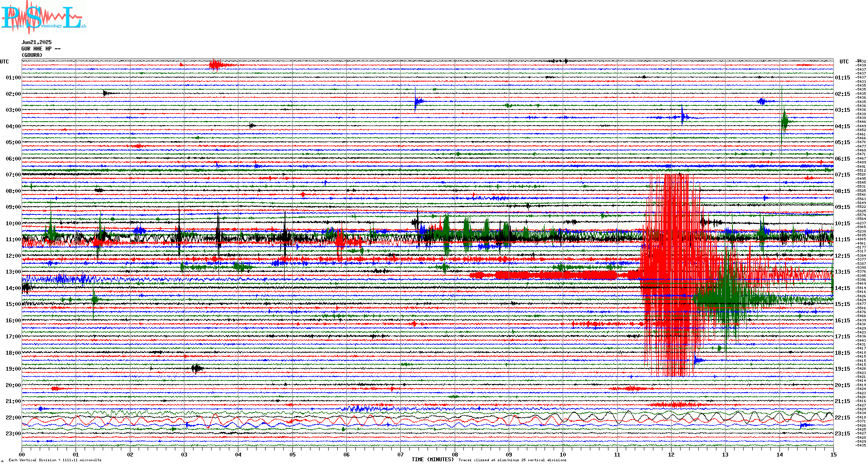Click minute tick 10 on the time axis

563,454
